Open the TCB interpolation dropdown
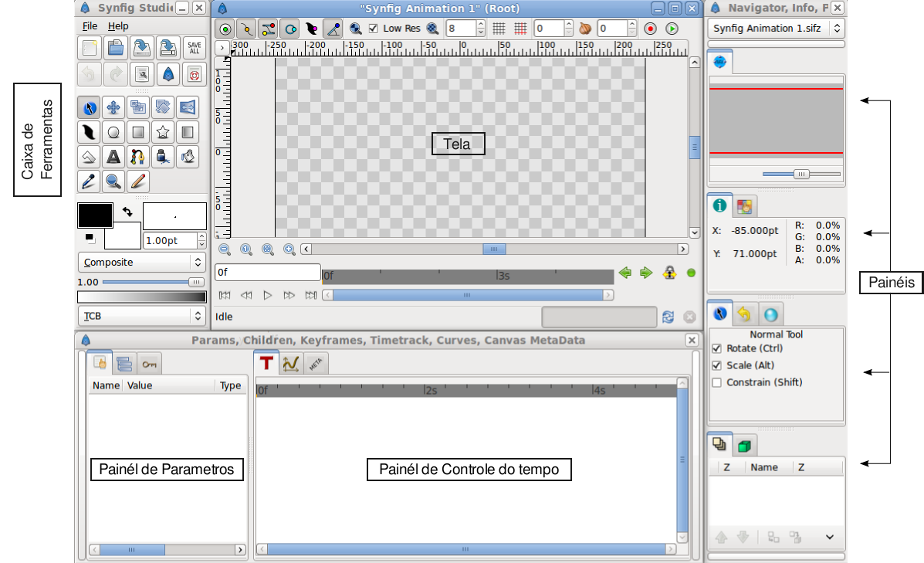This screenshot has height=563, width=924. (x=141, y=316)
